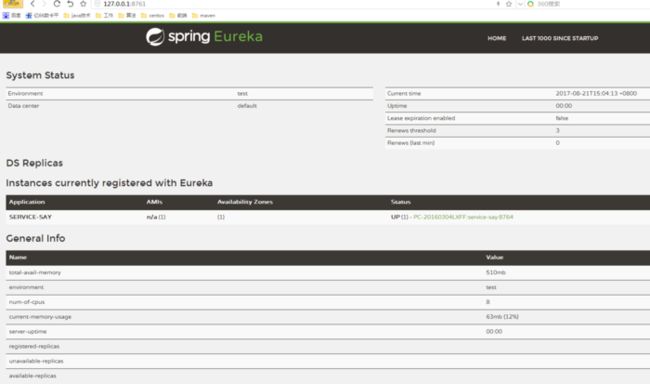Go to HOME in the Eureka navbar
Screen dimensions: 650x384
(x=497, y=38)
